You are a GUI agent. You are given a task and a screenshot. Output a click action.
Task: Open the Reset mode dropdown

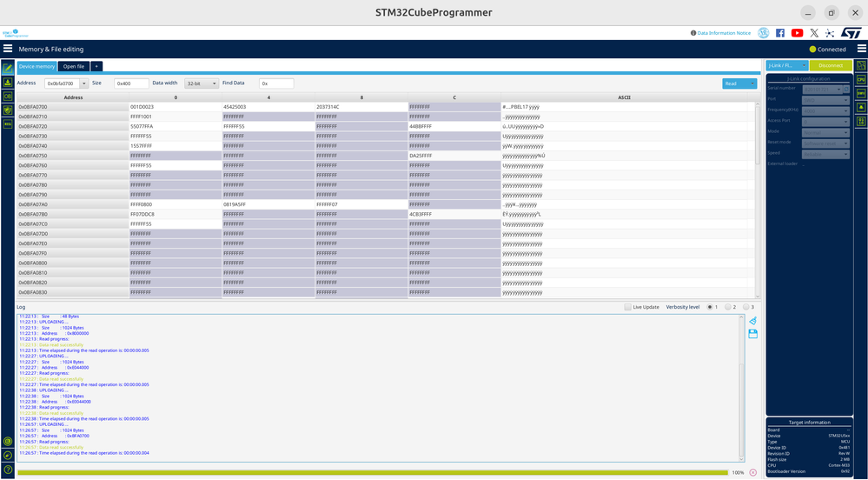tap(826, 143)
